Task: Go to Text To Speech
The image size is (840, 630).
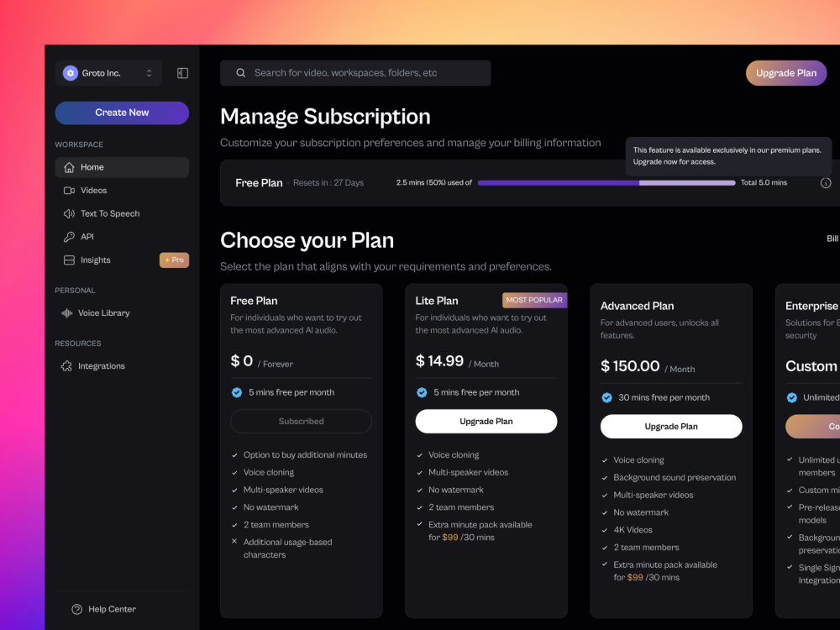Action: tap(122, 213)
